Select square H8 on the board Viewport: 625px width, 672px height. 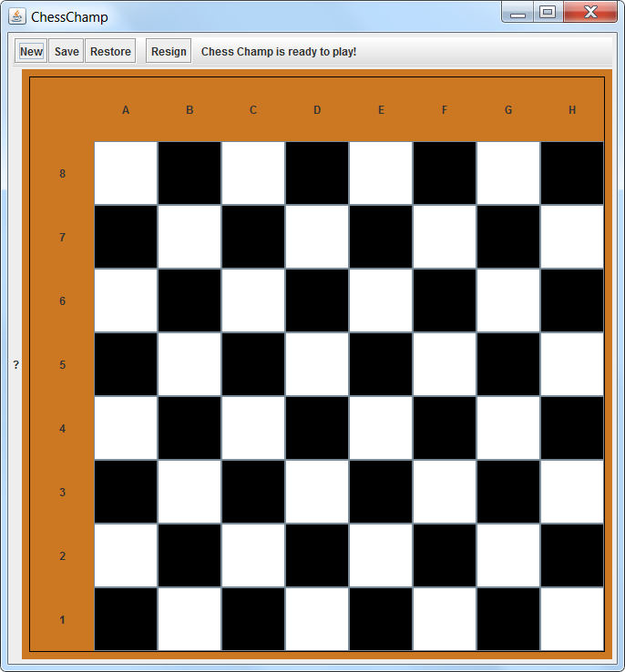[x=572, y=173]
